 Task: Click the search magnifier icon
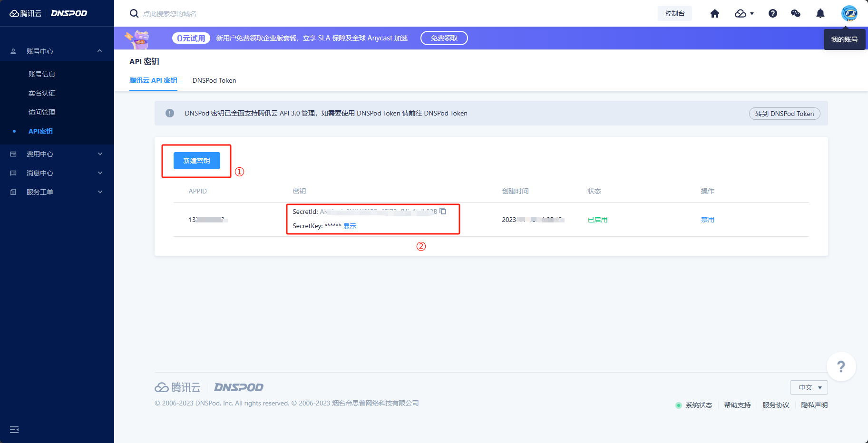point(134,13)
